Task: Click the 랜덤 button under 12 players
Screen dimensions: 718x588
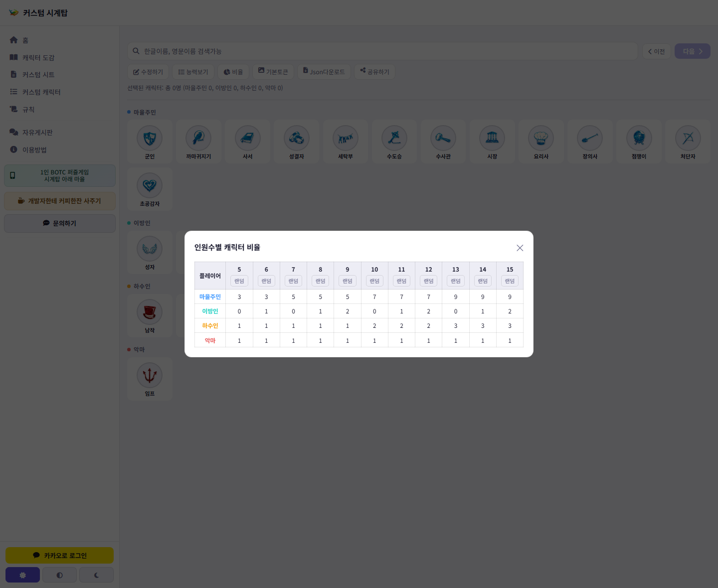Action: [x=429, y=281]
